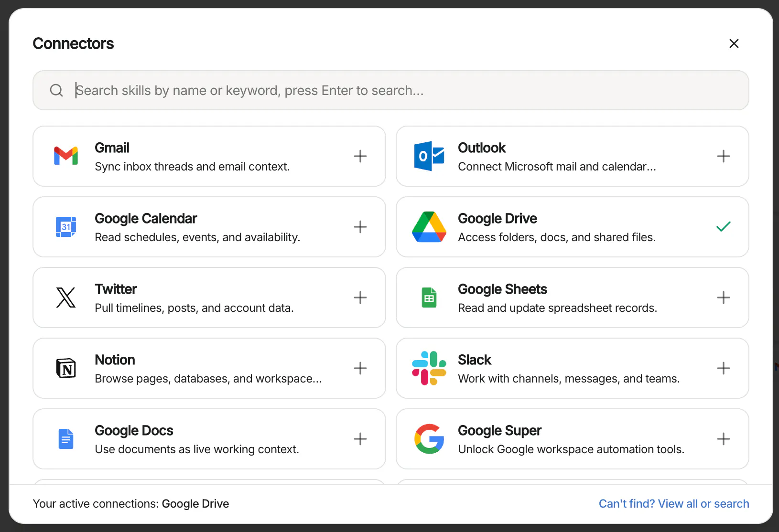Image resolution: width=779 pixels, height=532 pixels.
Task: Click the Notion logo icon
Action: (x=66, y=368)
